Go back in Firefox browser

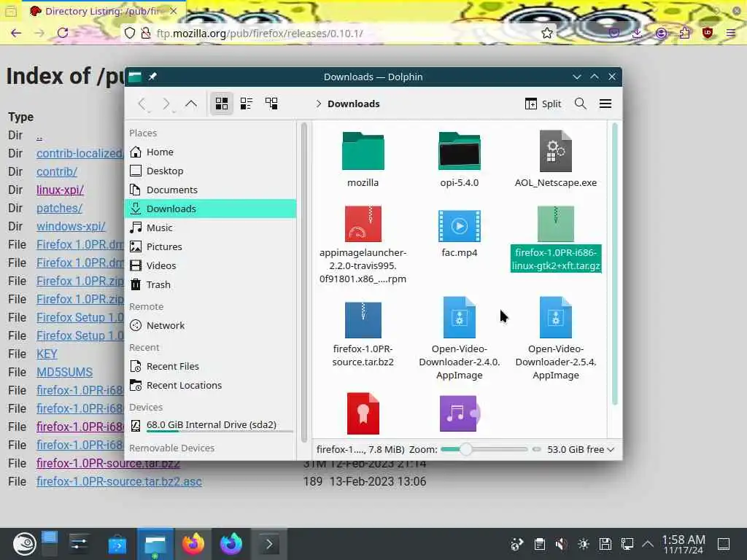click(x=16, y=33)
